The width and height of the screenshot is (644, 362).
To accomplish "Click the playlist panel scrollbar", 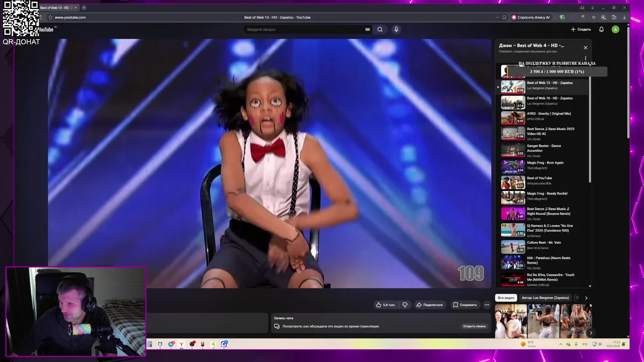I will click(590, 130).
